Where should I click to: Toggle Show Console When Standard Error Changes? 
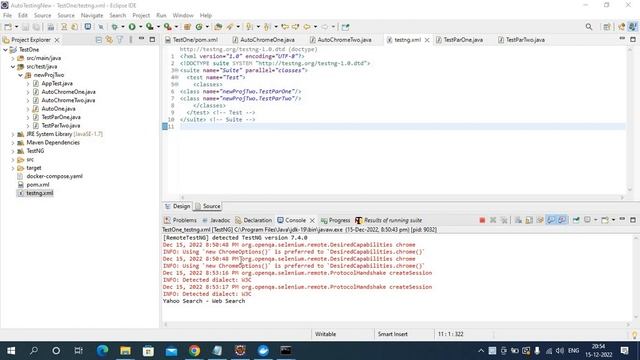click(562, 220)
